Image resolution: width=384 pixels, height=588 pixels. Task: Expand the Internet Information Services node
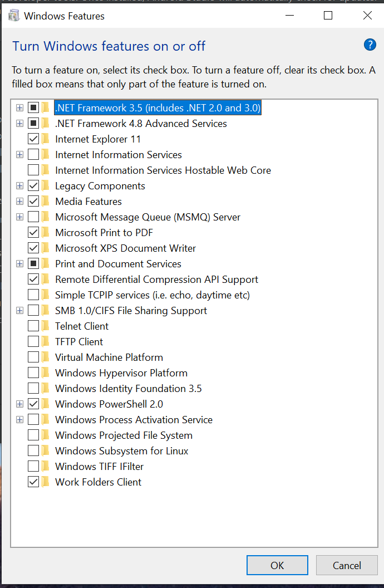20,155
